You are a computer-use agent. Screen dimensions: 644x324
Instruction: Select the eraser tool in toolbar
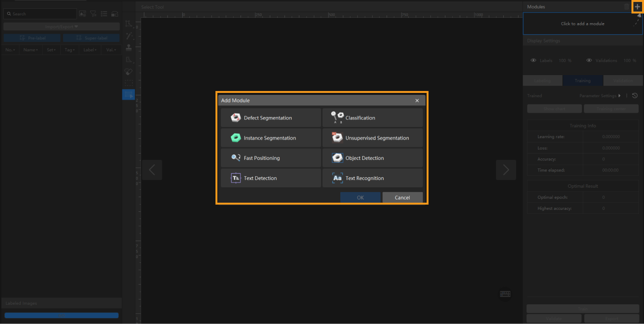coord(128,72)
